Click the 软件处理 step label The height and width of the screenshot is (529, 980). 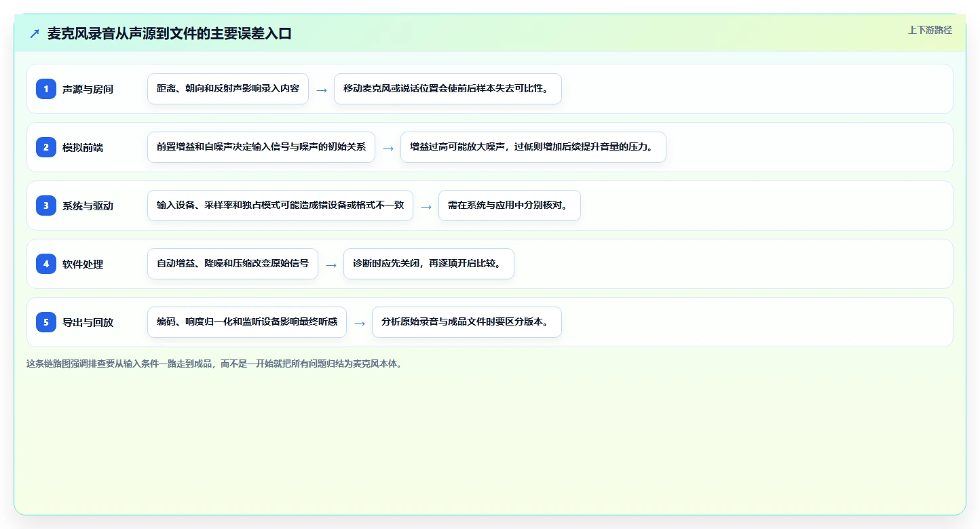pyautogui.click(x=83, y=264)
